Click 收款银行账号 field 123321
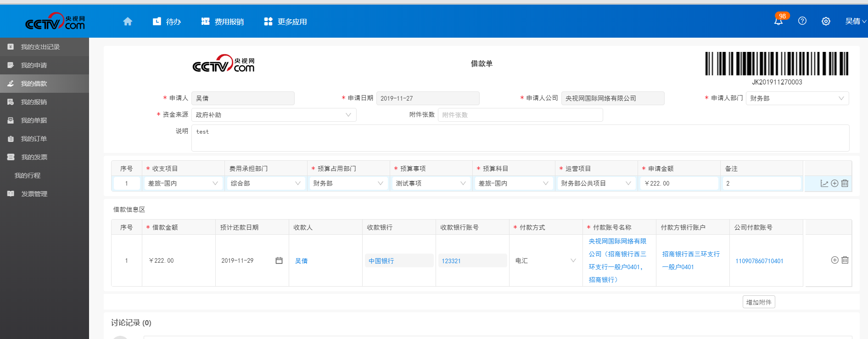The image size is (868, 339). [x=472, y=260]
